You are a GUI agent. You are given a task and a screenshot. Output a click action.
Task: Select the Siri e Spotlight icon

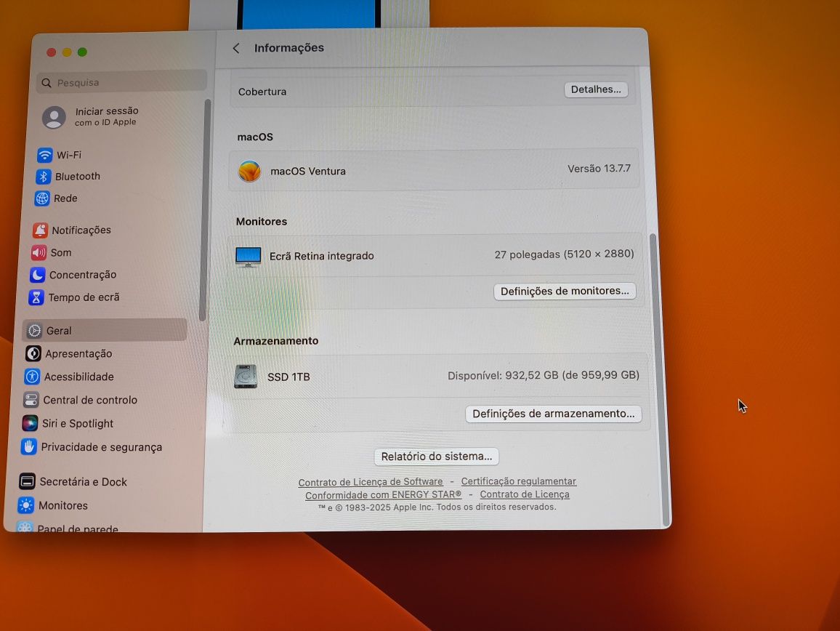click(30, 424)
